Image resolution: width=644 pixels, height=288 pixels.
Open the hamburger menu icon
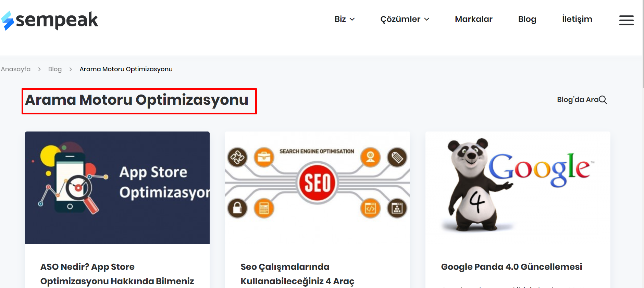626,20
